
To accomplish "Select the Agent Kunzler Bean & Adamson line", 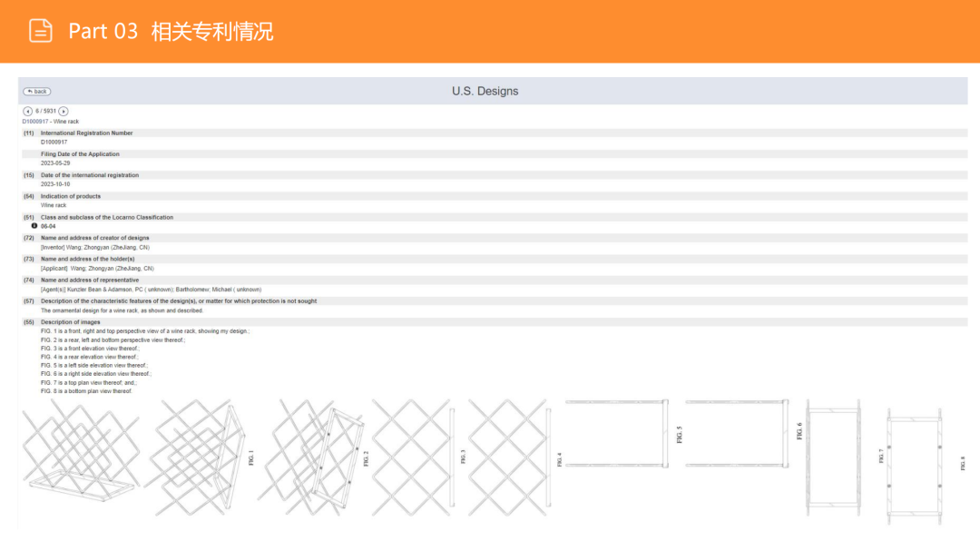I will point(152,290).
